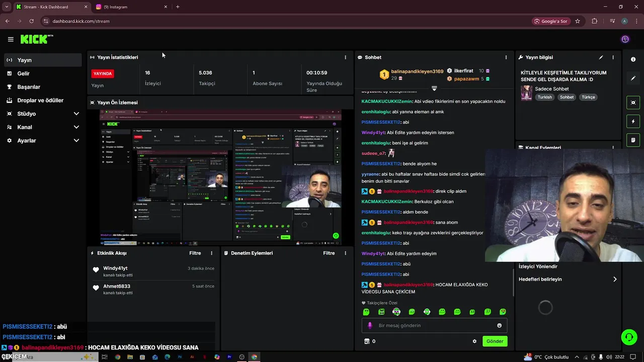Click the info icon in right sidebar

point(633,59)
